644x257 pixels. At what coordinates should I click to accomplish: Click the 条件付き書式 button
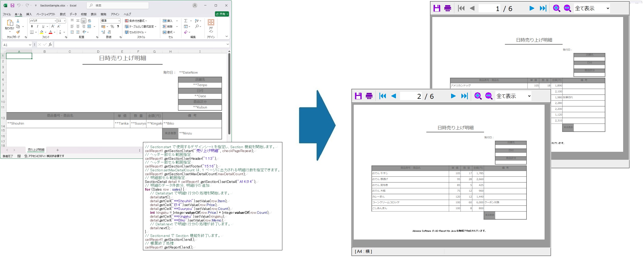click(x=136, y=21)
